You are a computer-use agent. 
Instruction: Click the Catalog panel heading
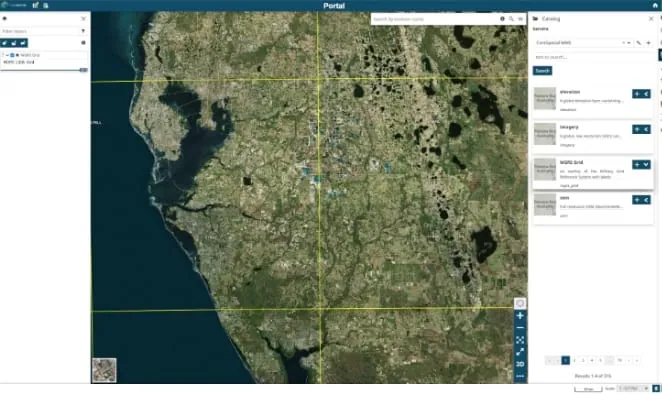(x=551, y=19)
